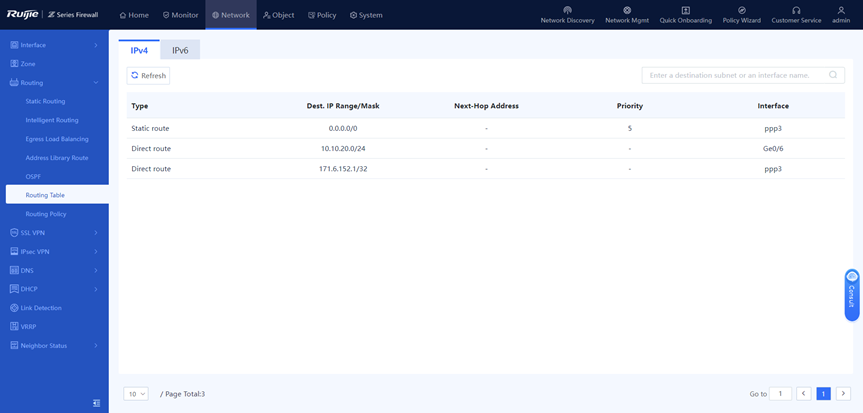The image size is (863, 413).
Task: Open Address Library Route page
Action: coord(57,157)
